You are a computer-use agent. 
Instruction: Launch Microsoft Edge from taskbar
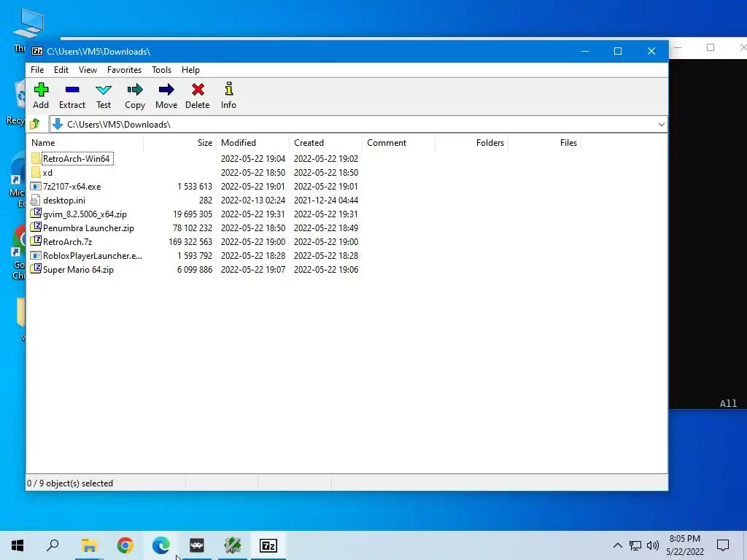tap(161, 545)
